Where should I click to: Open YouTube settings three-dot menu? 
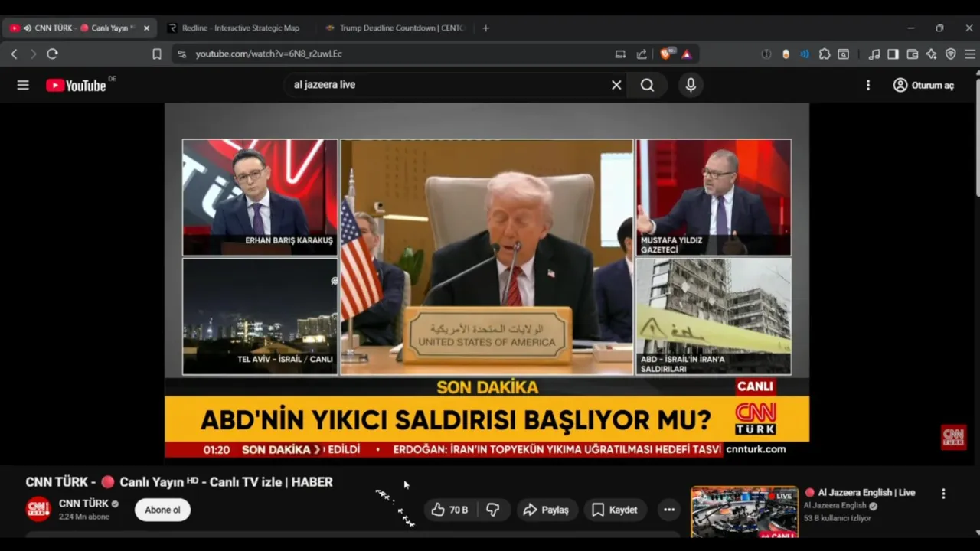867,85
